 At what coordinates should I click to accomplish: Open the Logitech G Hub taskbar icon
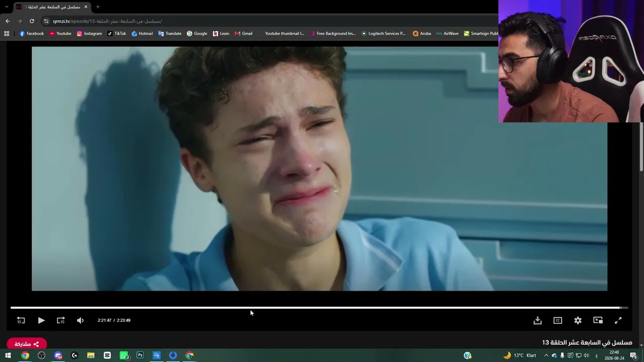74,355
